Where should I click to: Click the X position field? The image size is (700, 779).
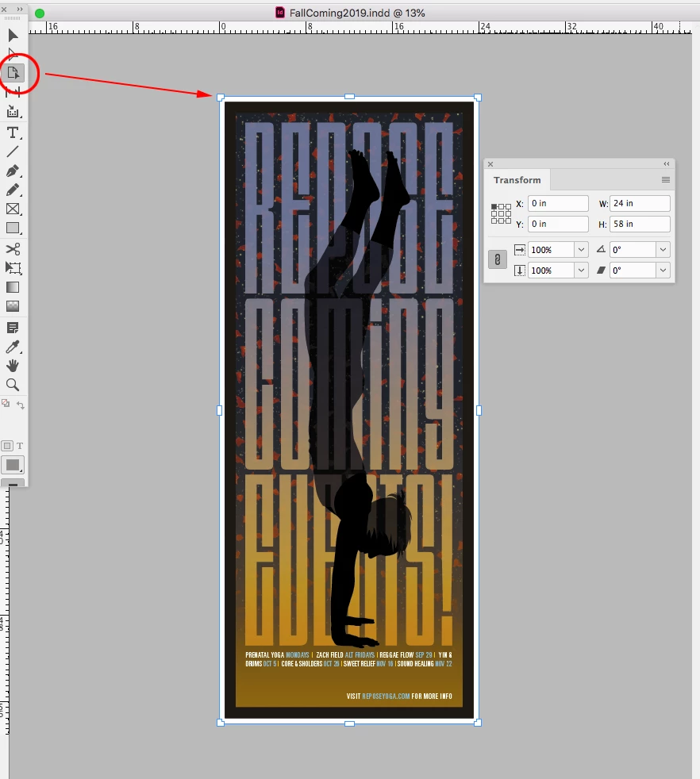558,203
